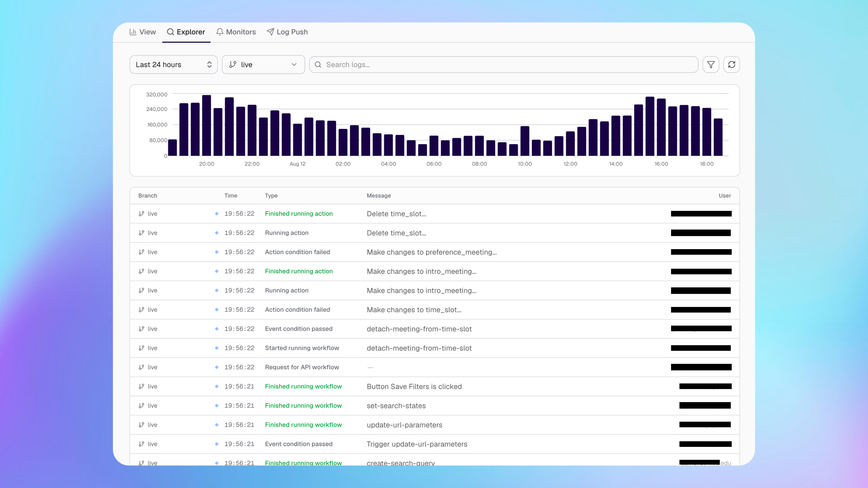
Task: Open the Log Push tab
Action: pyautogui.click(x=287, y=32)
